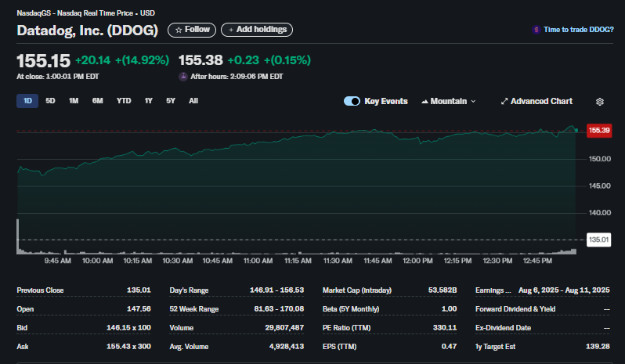Select the 1M time range tab
The width and height of the screenshot is (625, 364).
[x=74, y=101]
